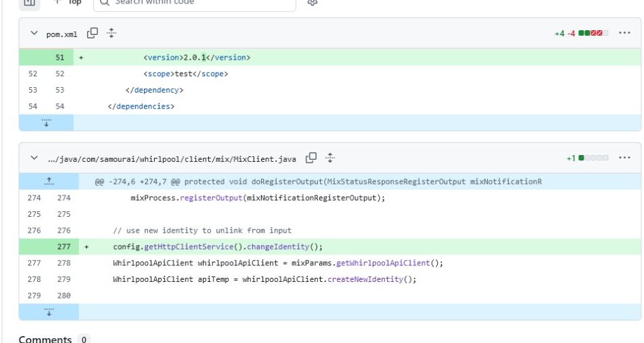
Task: Open the pom.xml file link
Action: [x=62, y=34]
